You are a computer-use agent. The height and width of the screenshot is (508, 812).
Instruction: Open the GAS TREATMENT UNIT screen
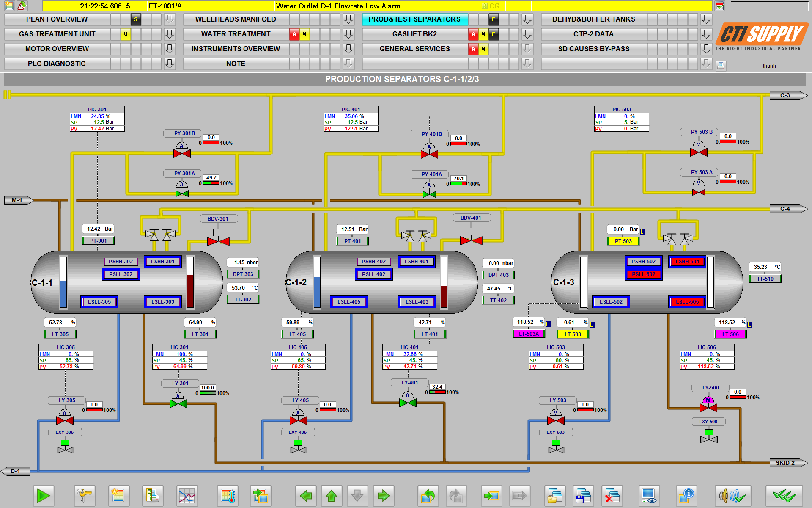click(x=57, y=34)
